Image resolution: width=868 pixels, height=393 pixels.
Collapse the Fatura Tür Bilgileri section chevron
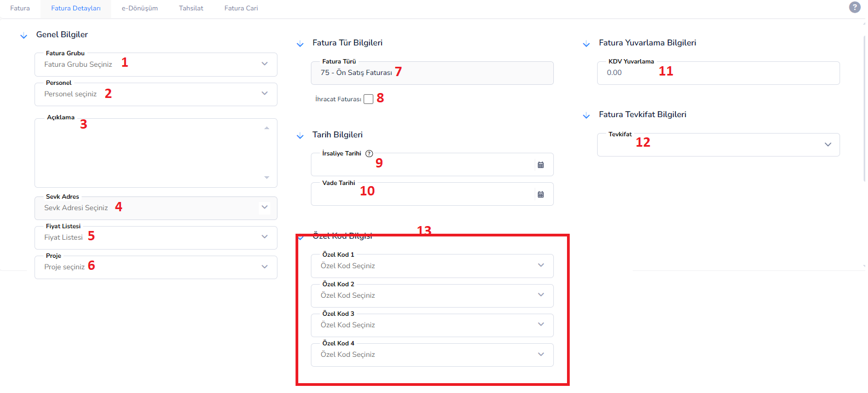click(300, 44)
